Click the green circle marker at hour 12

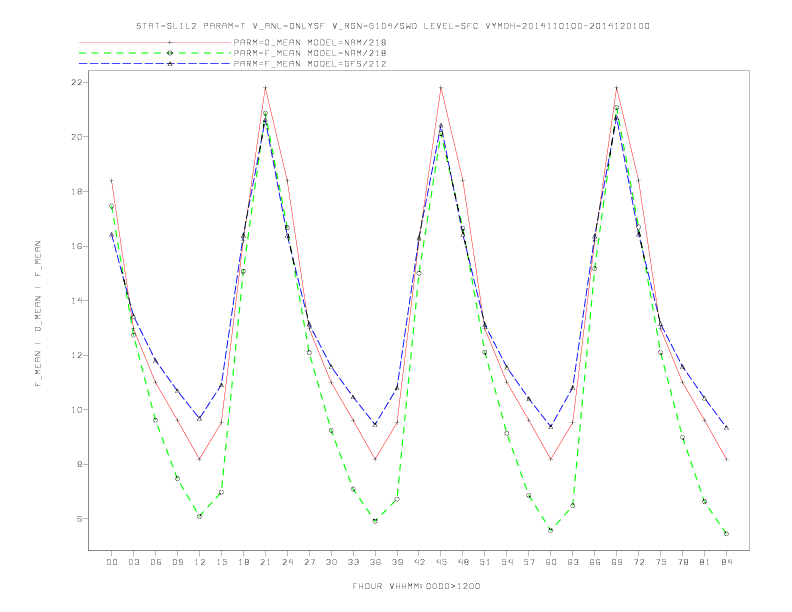point(200,516)
